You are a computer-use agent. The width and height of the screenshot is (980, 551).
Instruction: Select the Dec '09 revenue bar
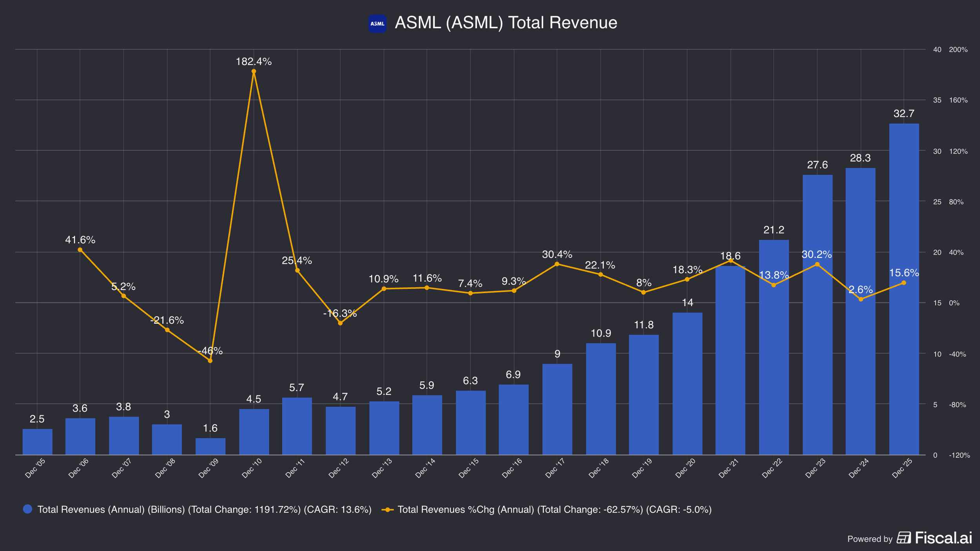[x=211, y=446]
